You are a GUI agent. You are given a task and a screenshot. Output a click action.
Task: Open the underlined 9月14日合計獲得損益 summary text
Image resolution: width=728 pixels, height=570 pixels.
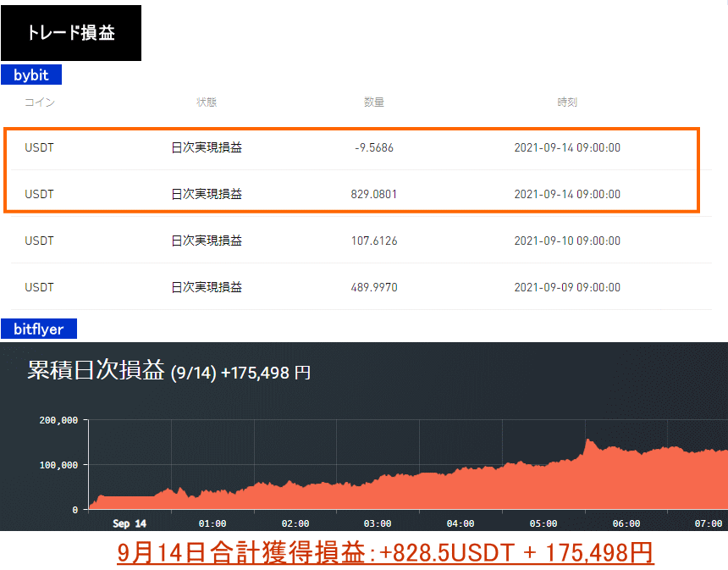coord(385,552)
